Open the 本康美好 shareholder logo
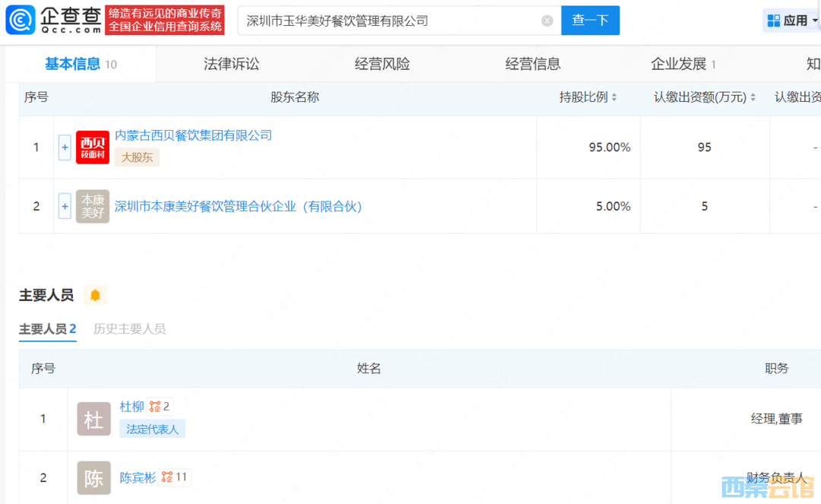This screenshot has width=821, height=504. pyautogui.click(x=93, y=206)
